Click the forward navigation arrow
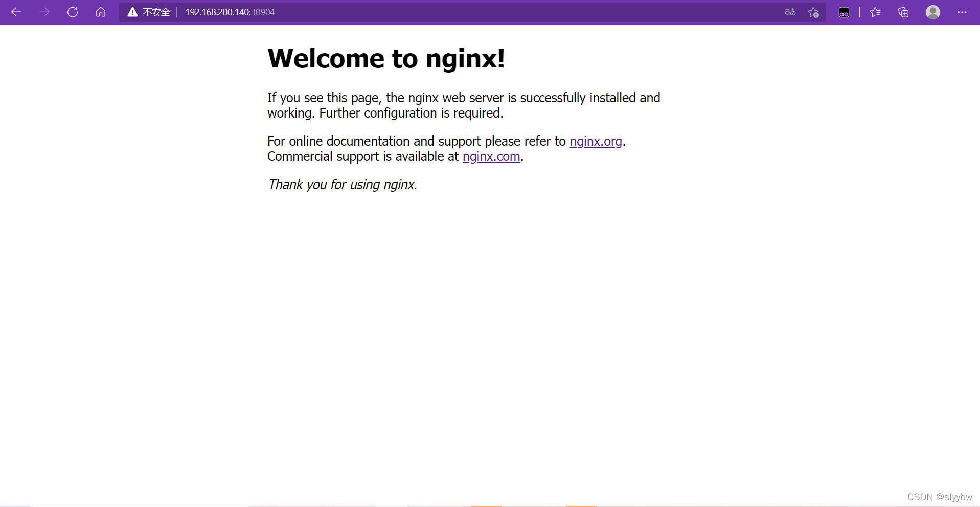980x507 pixels. 44,12
